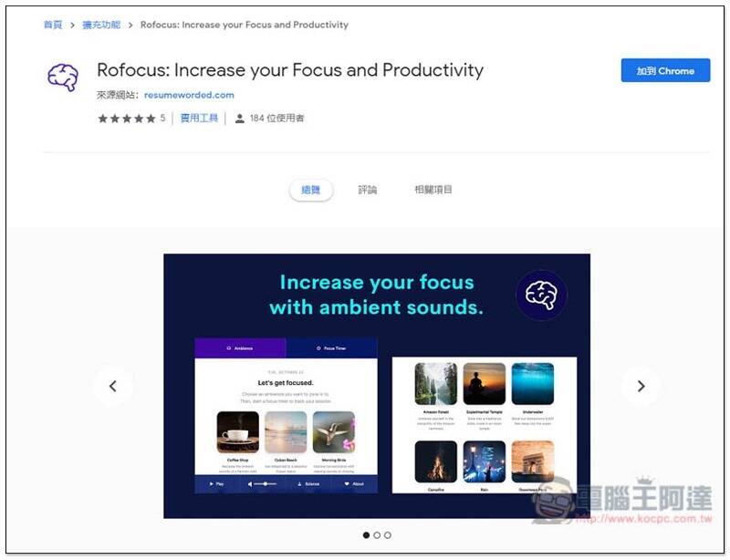Open the resumeworded.com source link
This screenshot has width=730, height=560.
(189, 95)
